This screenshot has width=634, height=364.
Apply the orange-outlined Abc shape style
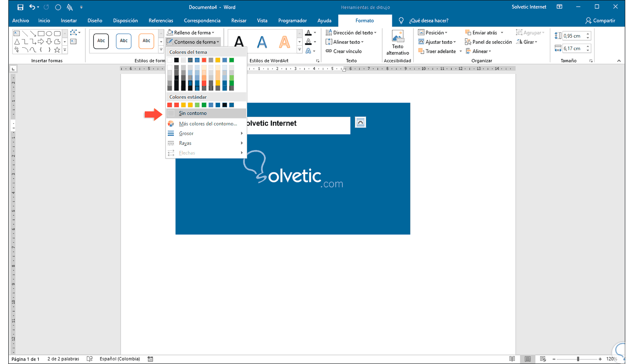146,41
